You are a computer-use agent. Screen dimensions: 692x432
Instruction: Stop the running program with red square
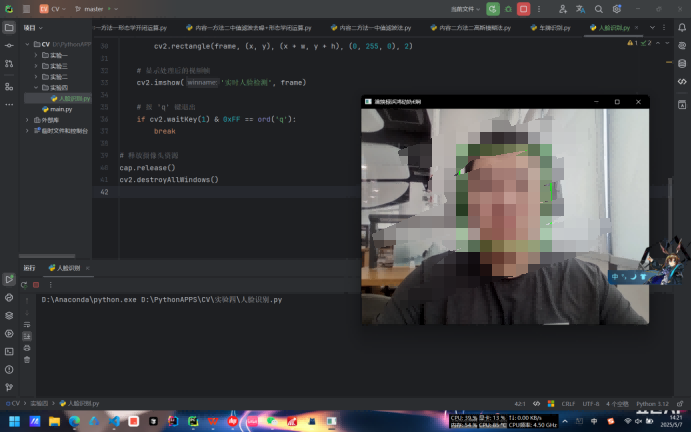tap(523, 9)
